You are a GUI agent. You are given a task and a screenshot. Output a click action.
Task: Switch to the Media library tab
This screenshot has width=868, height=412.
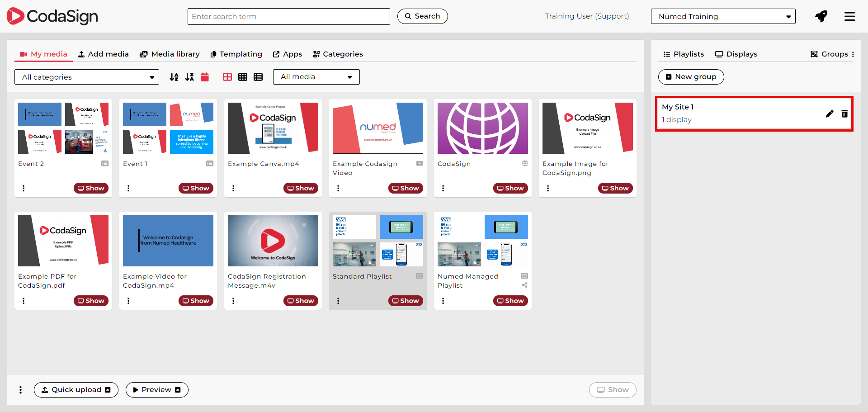[170, 54]
